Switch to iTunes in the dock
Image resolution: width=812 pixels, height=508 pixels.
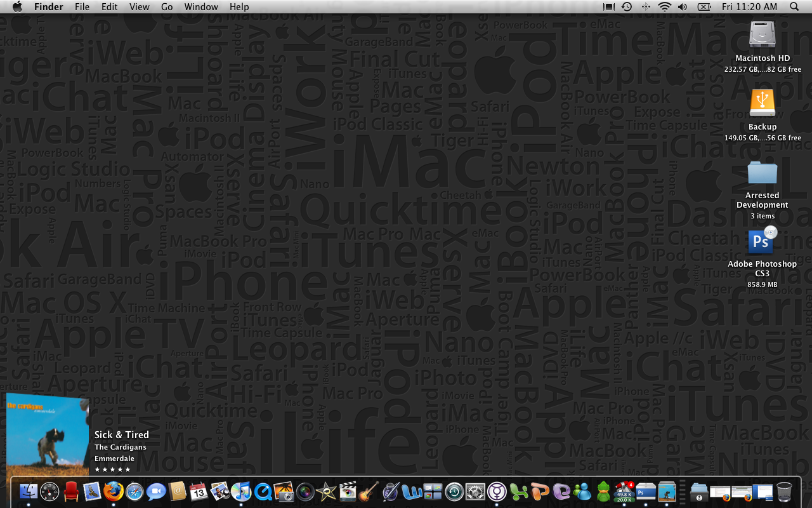241,491
